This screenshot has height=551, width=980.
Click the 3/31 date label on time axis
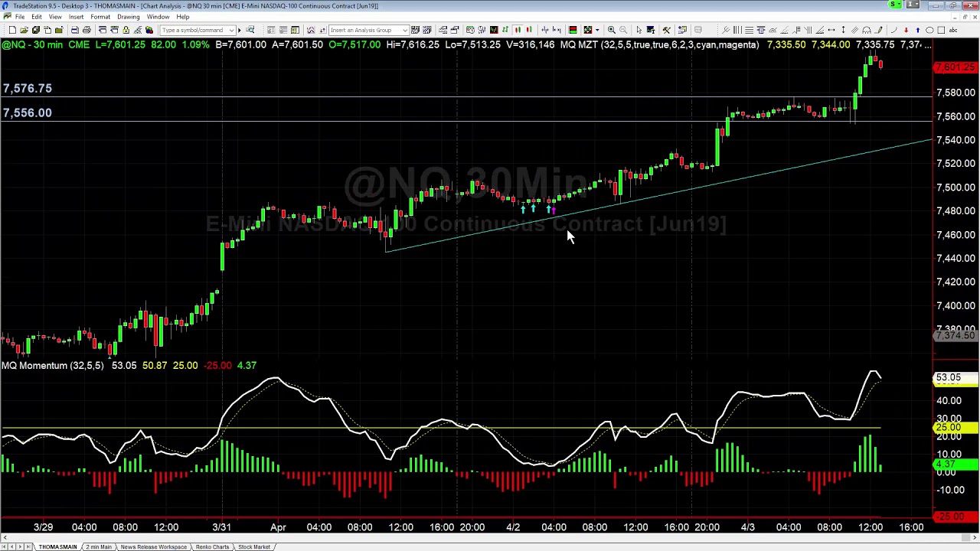(x=221, y=527)
